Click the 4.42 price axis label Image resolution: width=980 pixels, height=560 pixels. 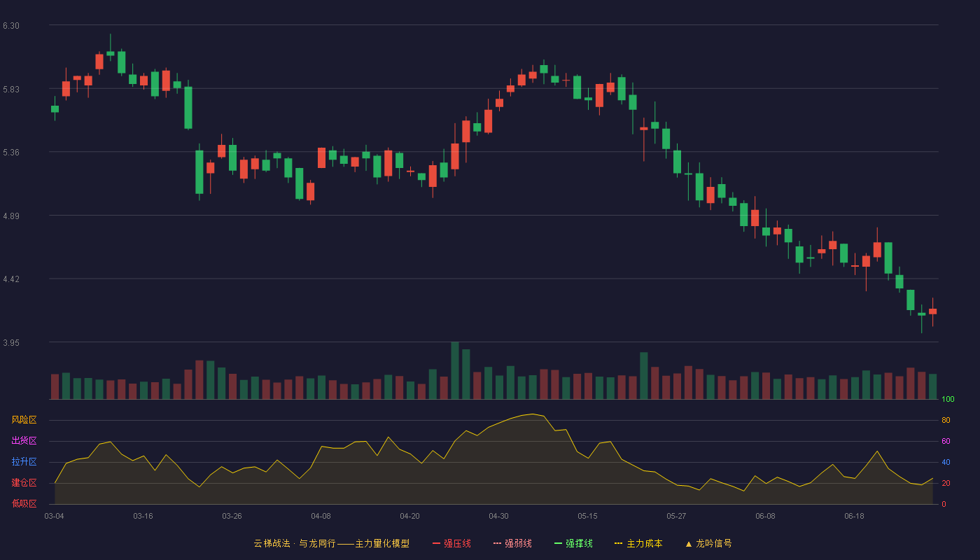pyautogui.click(x=11, y=279)
